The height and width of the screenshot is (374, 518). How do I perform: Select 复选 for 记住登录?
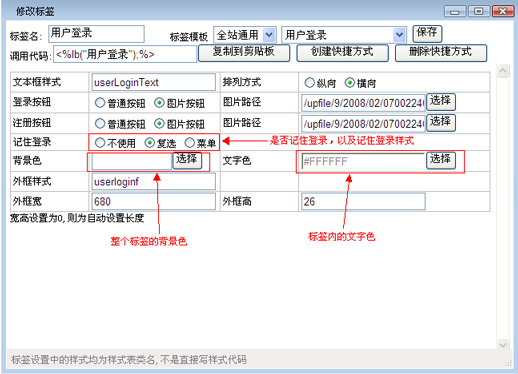click(x=149, y=143)
